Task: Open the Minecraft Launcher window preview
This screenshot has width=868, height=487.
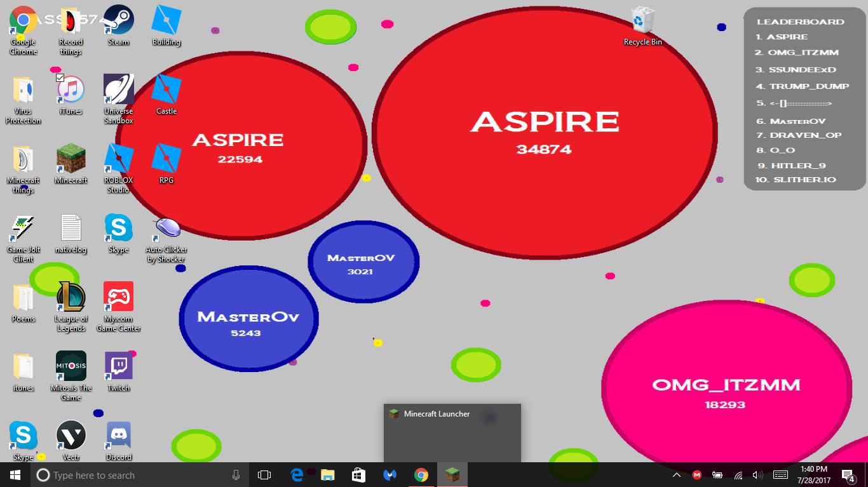Action: pyautogui.click(x=452, y=433)
